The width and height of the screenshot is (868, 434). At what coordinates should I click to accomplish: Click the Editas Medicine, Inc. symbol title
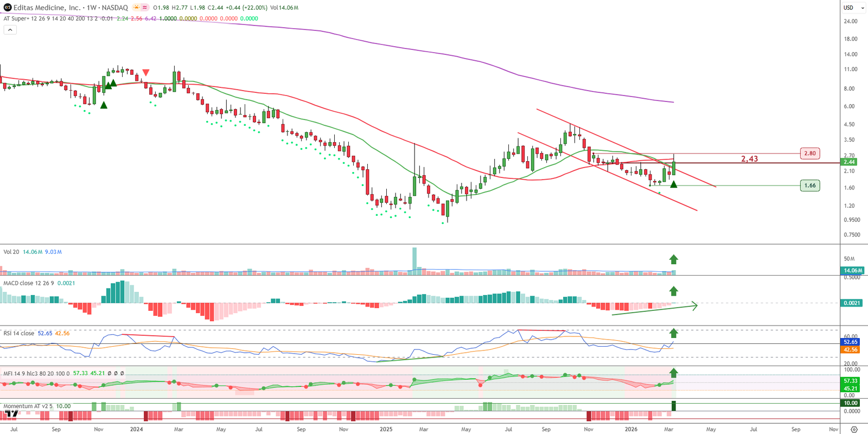[x=47, y=8]
